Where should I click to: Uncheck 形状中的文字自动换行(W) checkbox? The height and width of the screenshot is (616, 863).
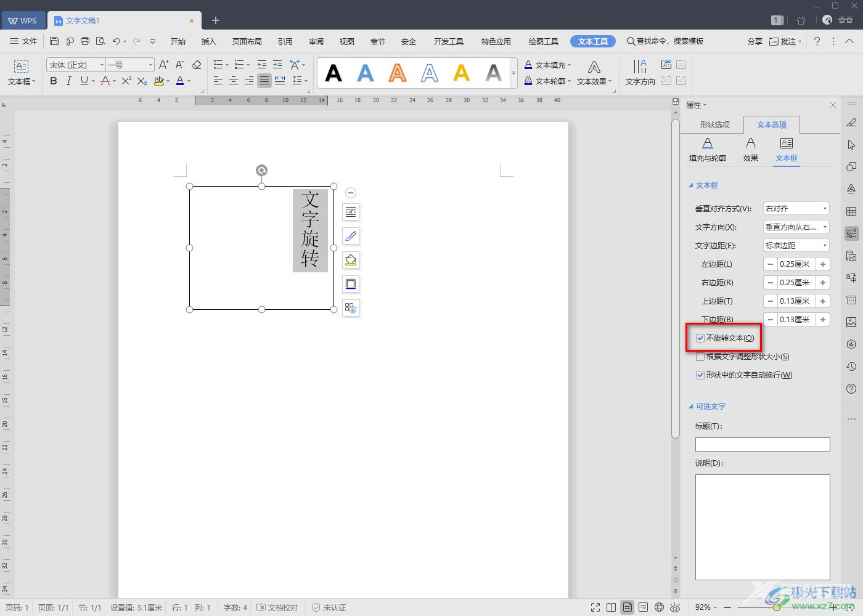700,375
